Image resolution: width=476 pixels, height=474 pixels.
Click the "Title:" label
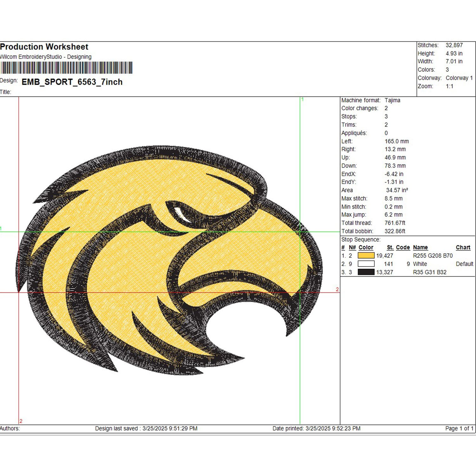point(5,92)
